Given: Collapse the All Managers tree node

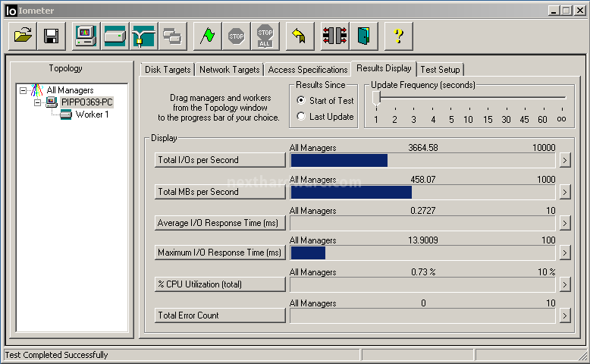Looking at the screenshot, I should [x=24, y=90].
